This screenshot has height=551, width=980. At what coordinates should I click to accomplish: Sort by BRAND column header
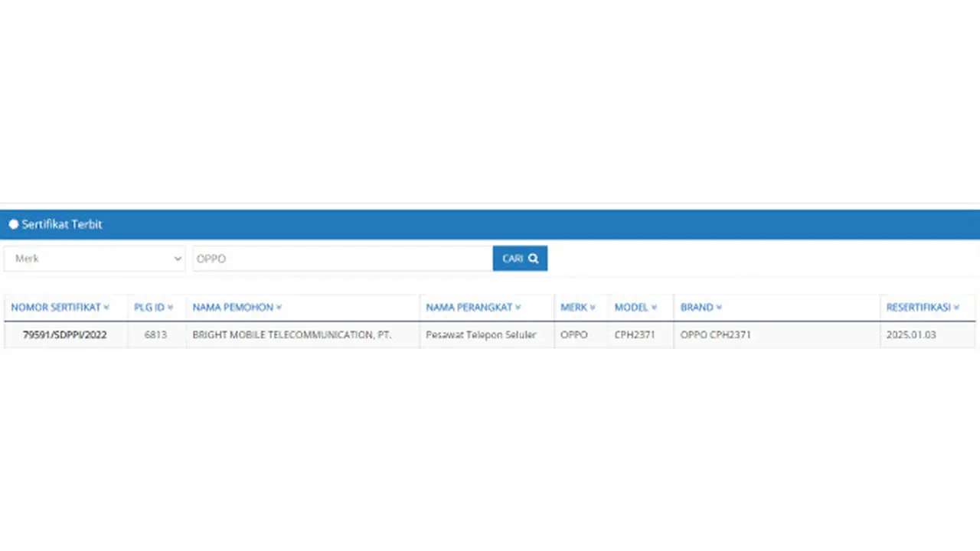[x=701, y=308]
